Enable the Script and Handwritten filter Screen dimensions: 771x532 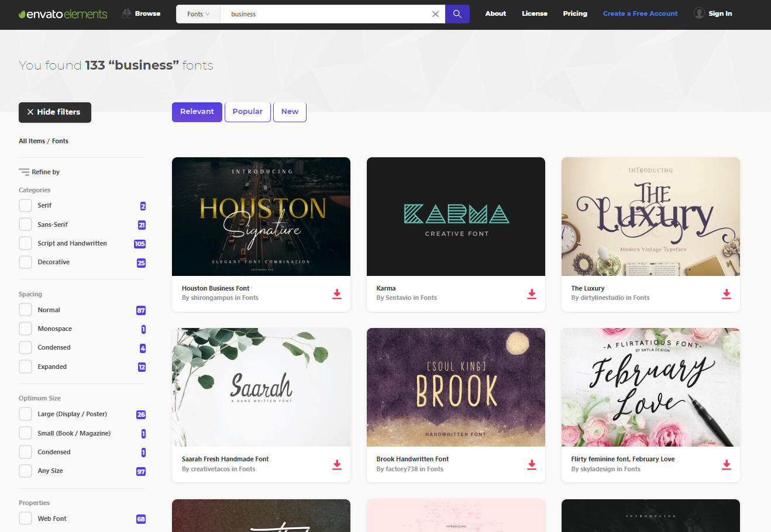pos(25,243)
